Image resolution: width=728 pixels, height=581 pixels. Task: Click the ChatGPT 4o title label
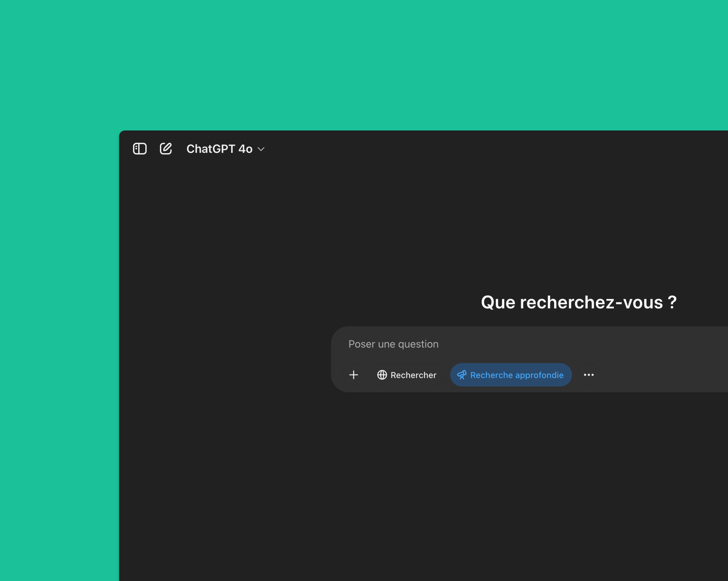tap(219, 149)
